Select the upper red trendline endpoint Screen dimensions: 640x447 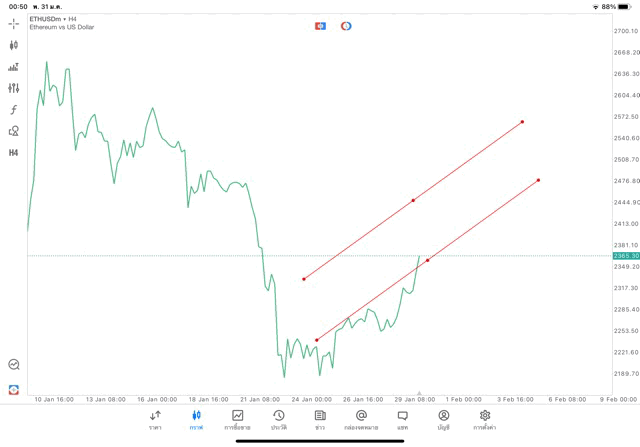coord(522,122)
